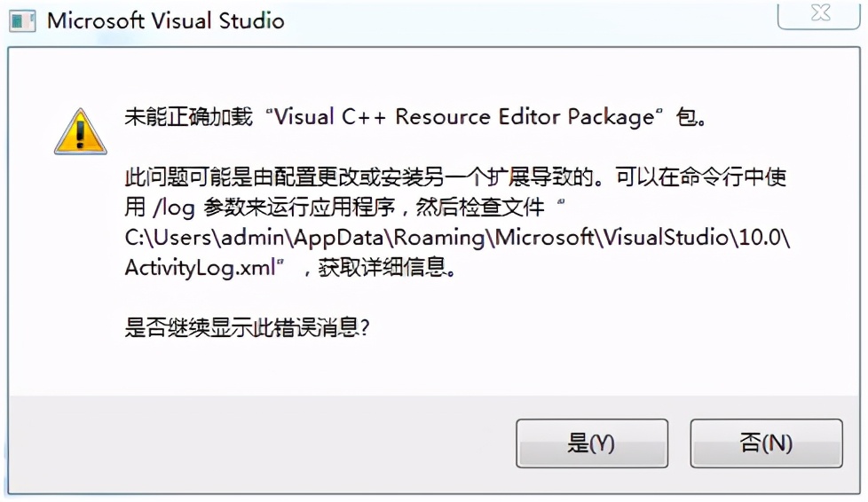
Task: Click the AppData folder in the path
Action: pos(338,238)
